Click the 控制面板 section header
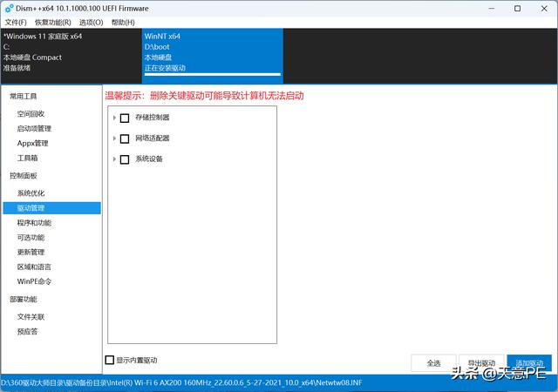 point(24,176)
